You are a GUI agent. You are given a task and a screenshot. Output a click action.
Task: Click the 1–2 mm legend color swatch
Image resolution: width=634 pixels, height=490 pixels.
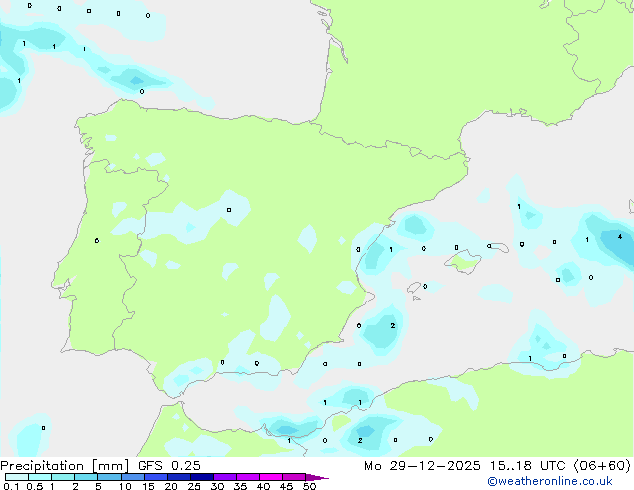[63, 477]
